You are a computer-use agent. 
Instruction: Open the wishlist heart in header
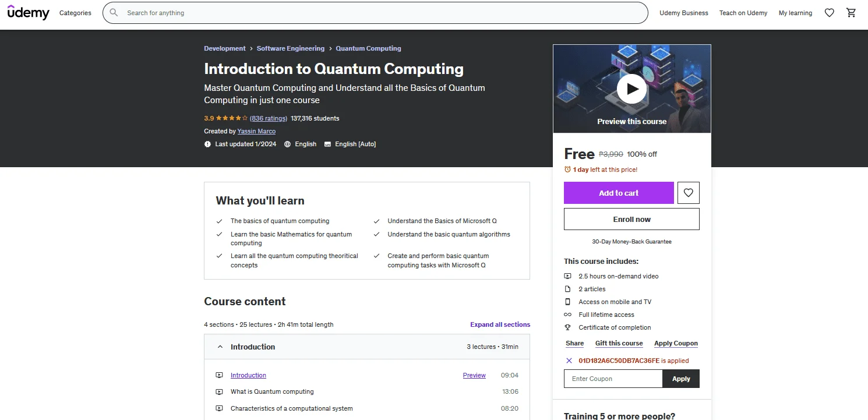[830, 13]
